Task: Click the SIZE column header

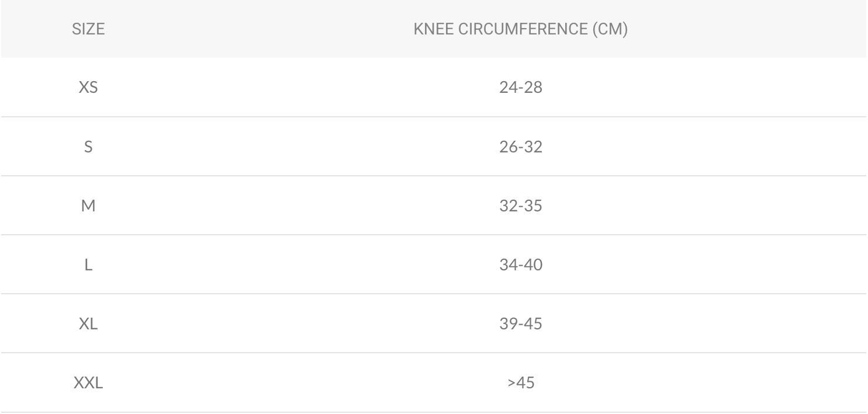Action: click(88, 30)
